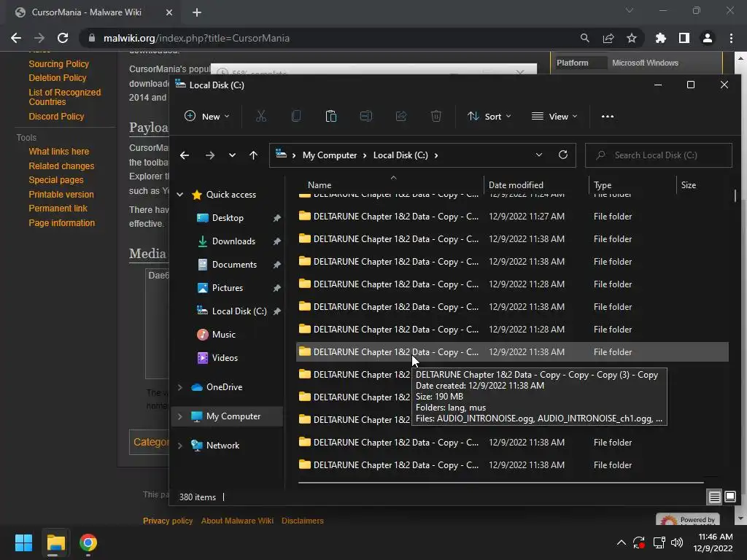The width and height of the screenshot is (747, 560).
Task: Click the Copy icon in Explorer toolbar
Action: click(x=296, y=116)
